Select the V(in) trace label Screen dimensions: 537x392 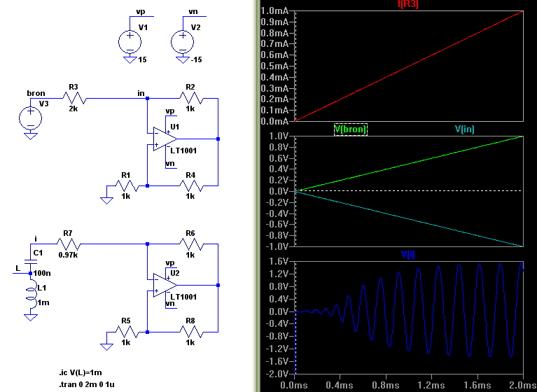coord(466,129)
